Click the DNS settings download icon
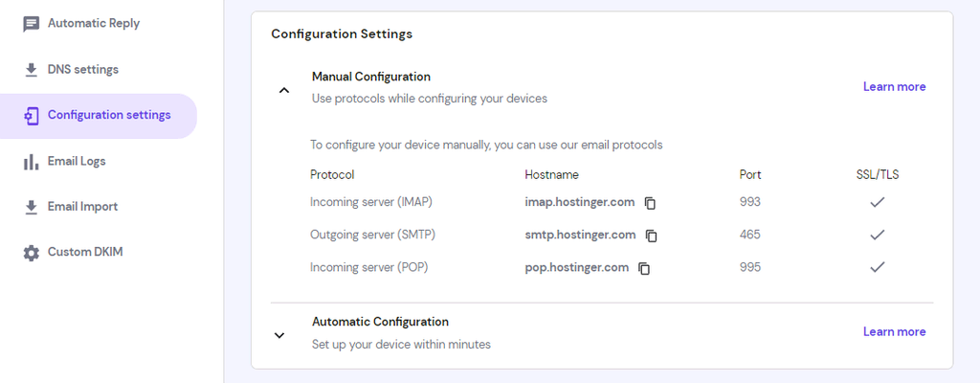The width and height of the screenshot is (980, 383). tap(32, 70)
